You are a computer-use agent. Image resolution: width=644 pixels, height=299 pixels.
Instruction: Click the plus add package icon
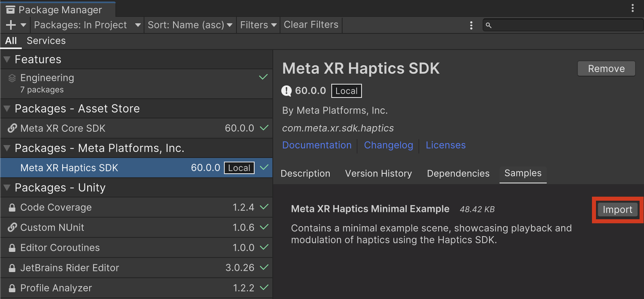pyautogui.click(x=11, y=25)
